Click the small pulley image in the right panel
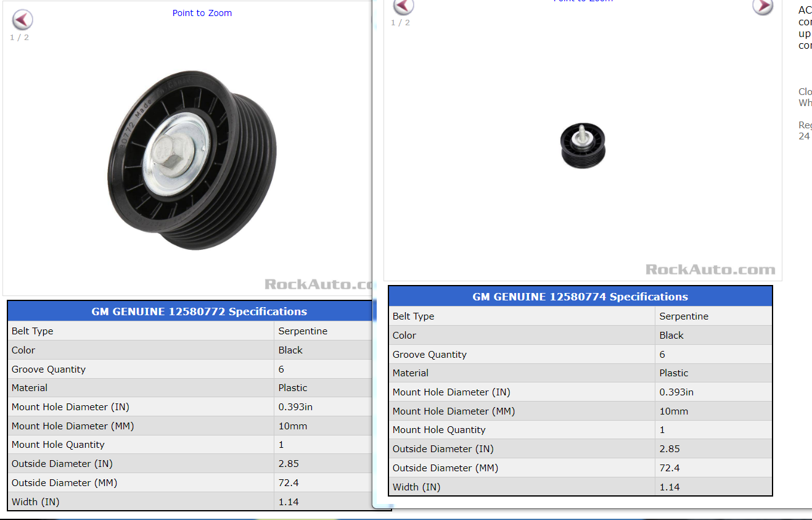The height and width of the screenshot is (520, 812). pos(583,146)
